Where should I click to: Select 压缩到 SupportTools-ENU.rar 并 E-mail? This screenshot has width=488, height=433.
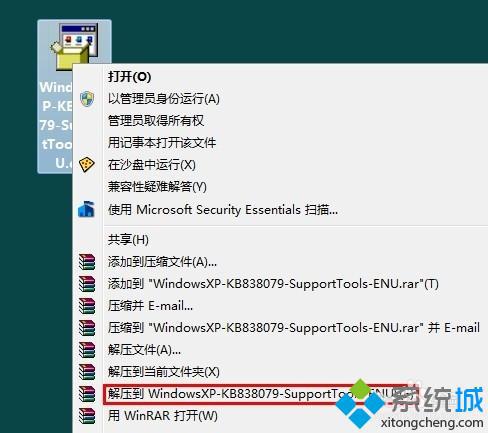click(294, 328)
